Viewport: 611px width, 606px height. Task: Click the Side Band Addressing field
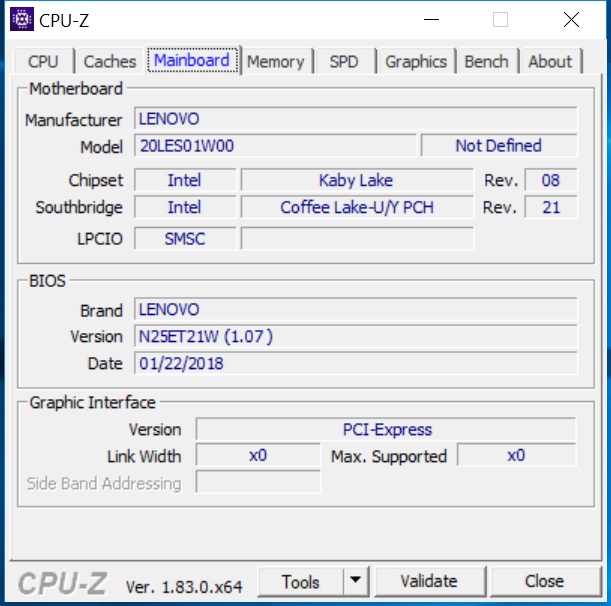[x=258, y=482]
